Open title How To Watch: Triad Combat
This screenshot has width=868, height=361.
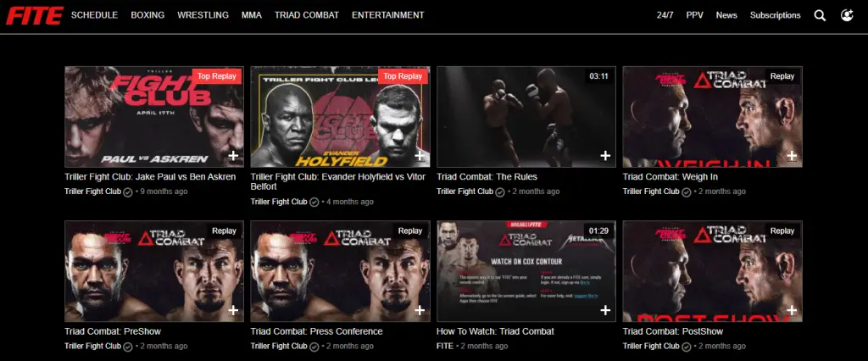[495, 331]
